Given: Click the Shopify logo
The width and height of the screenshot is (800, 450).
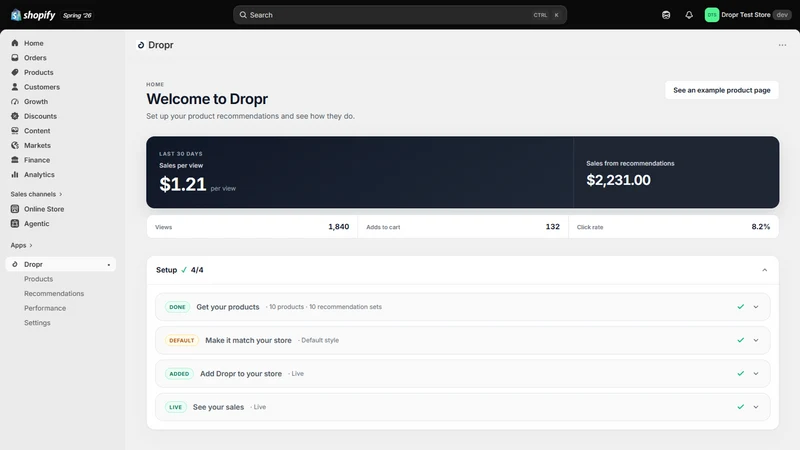Looking at the screenshot, I should (x=33, y=15).
